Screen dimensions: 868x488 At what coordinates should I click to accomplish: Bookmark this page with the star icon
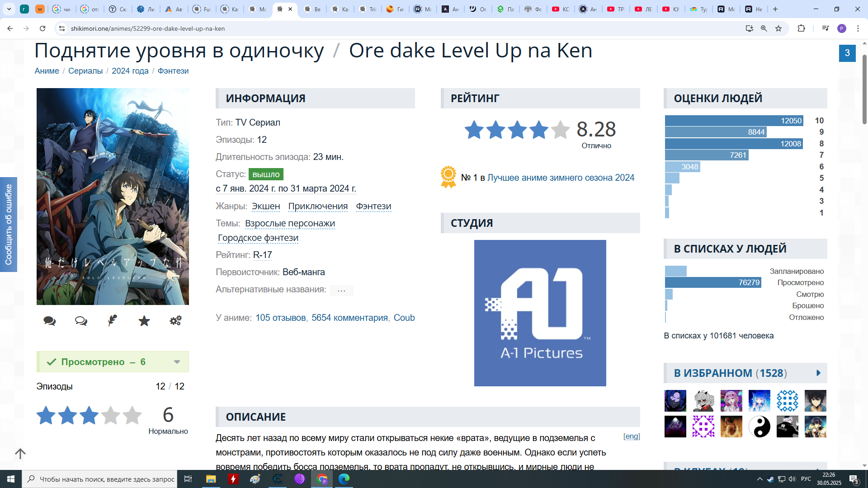(778, 28)
